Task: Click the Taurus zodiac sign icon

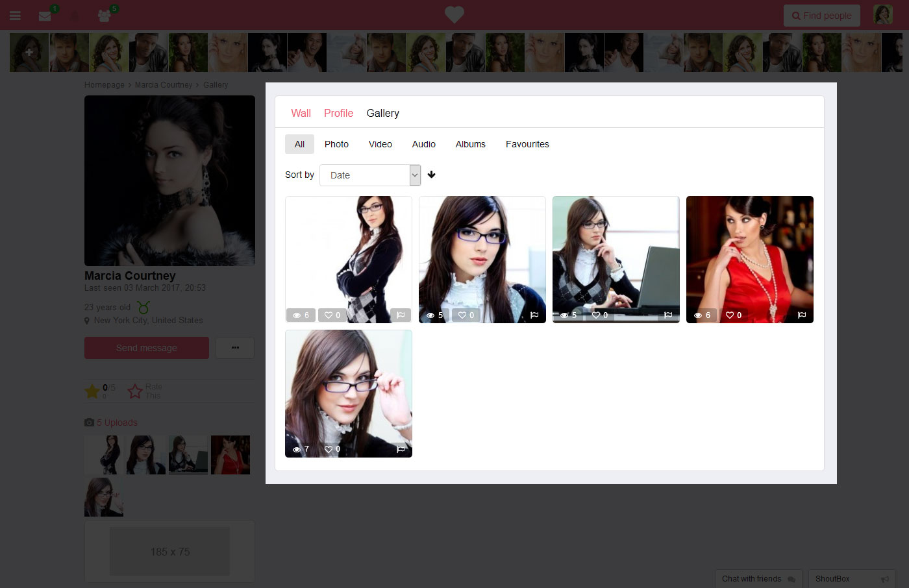Action: [x=143, y=307]
